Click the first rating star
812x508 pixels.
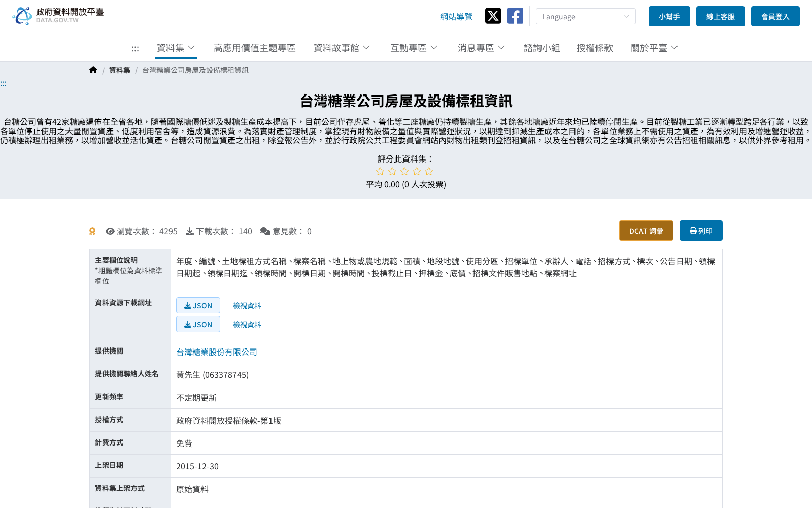380,171
